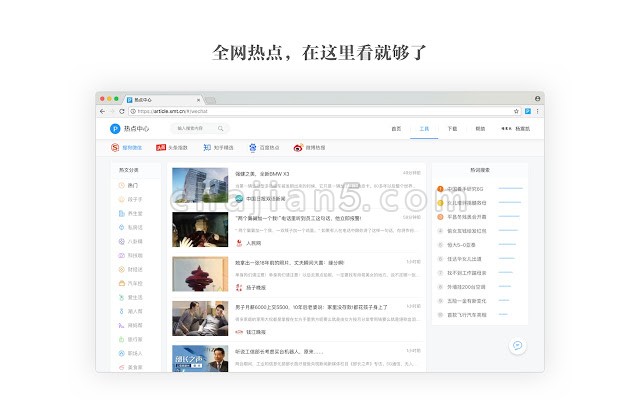640x400 pixels.
Task: Open the 帮助 navigation item
Action: coord(480,129)
